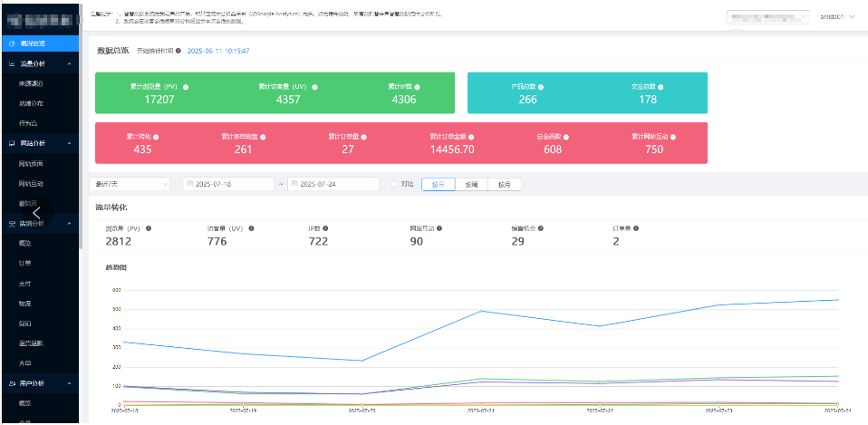Enable the 对比 checkbox
This screenshot has height=425, width=868.
pyautogui.click(x=395, y=184)
